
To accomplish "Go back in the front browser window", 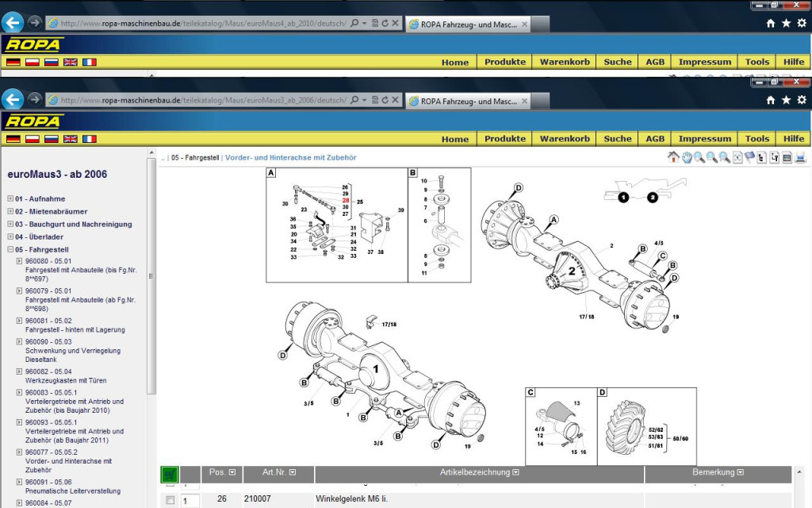I will 13,99.
